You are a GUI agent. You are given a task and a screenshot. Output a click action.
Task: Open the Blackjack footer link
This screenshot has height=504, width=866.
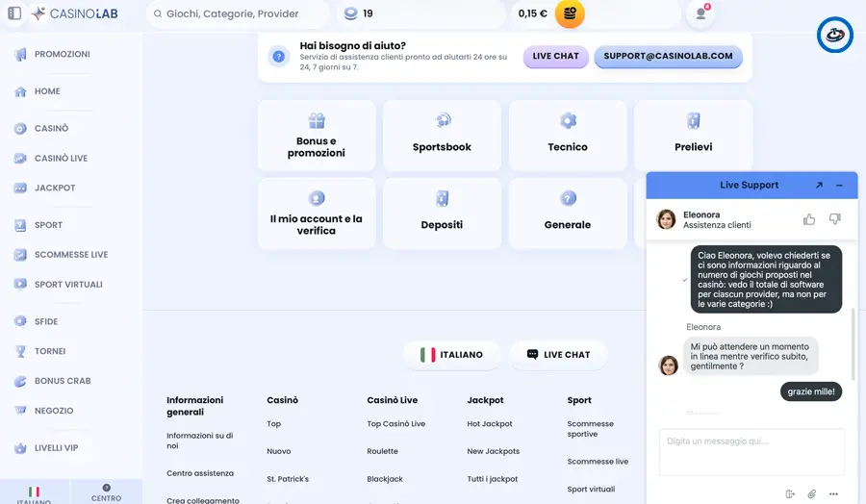(385, 479)
